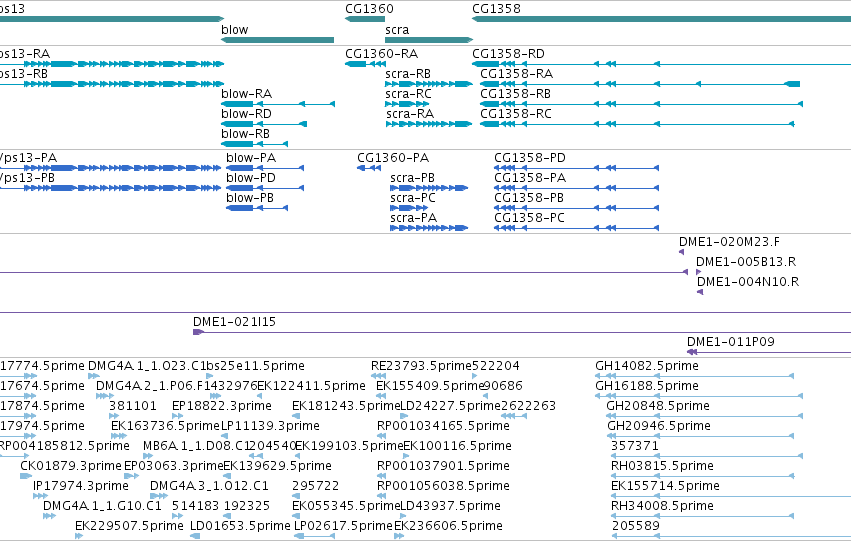851x541 pixels.
Task: Select transcript blow-RB
Action: coord(255,144)
